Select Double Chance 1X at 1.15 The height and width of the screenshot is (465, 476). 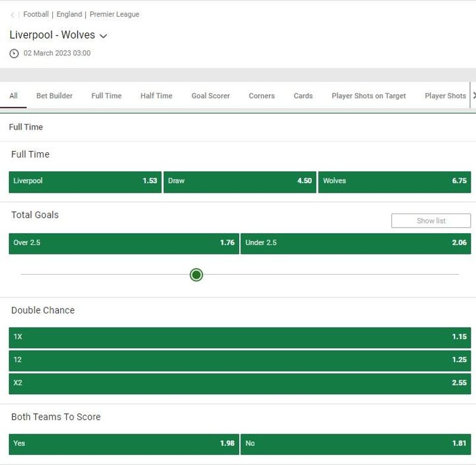(x=240, y=338)
